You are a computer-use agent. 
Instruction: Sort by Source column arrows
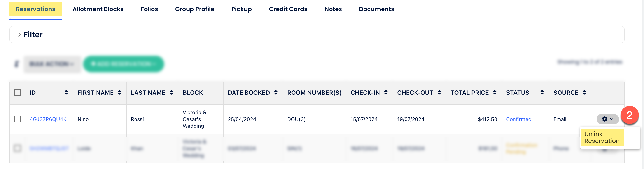[584, 93]
